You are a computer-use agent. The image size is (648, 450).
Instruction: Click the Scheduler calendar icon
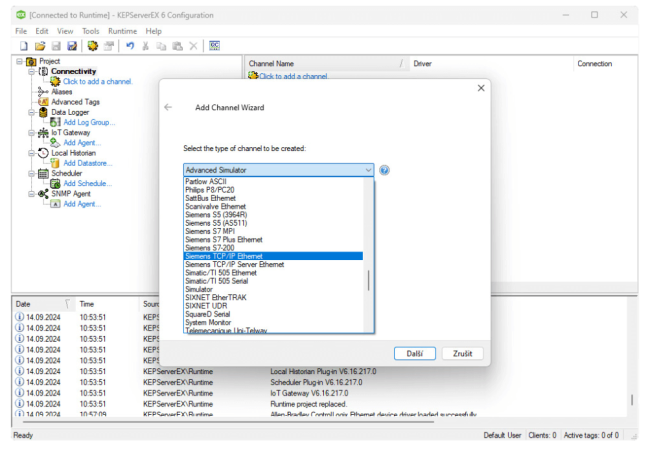43,173
